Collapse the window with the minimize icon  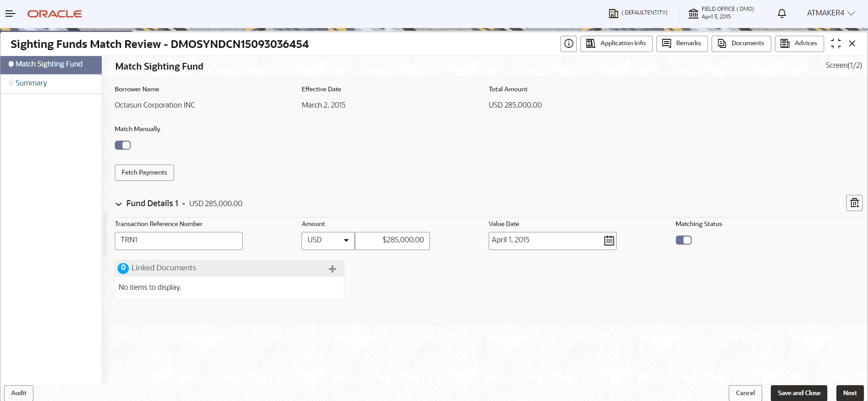pos(836,43)
